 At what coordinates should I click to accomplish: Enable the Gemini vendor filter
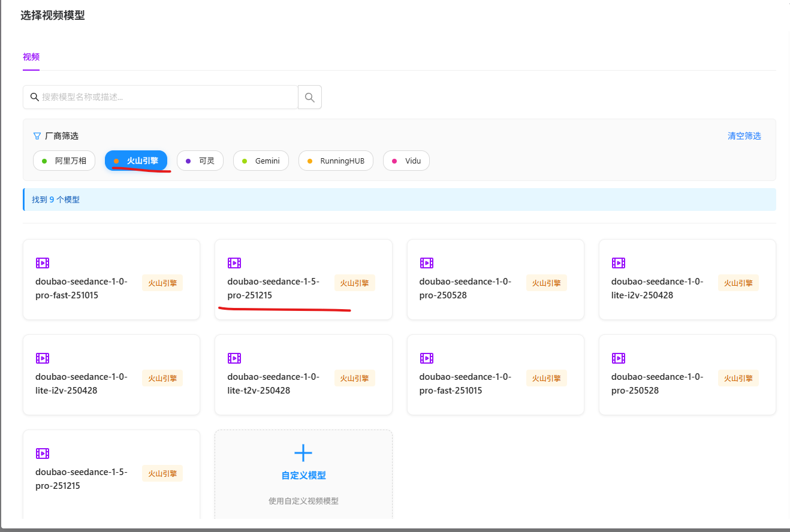[261, 161]
